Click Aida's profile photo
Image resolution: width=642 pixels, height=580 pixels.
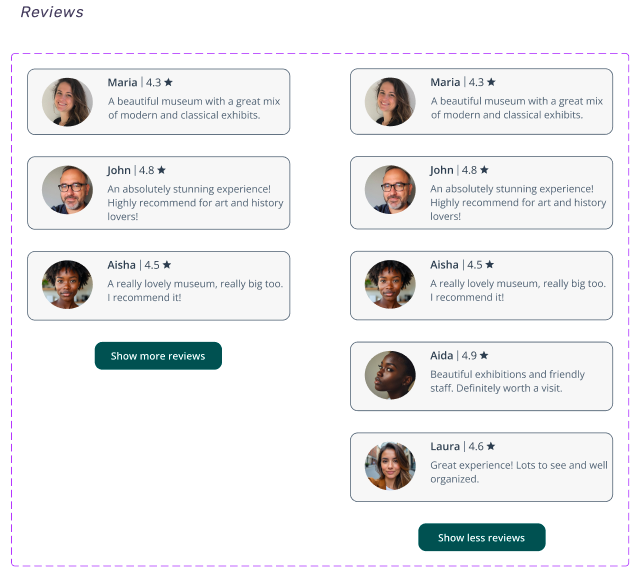click(x=390, y=376)
